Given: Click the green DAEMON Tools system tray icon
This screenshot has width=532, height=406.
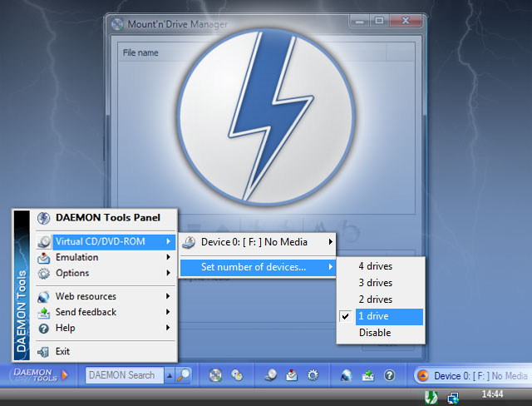Looking at the screenshot, I should click(x=431, y=397).
